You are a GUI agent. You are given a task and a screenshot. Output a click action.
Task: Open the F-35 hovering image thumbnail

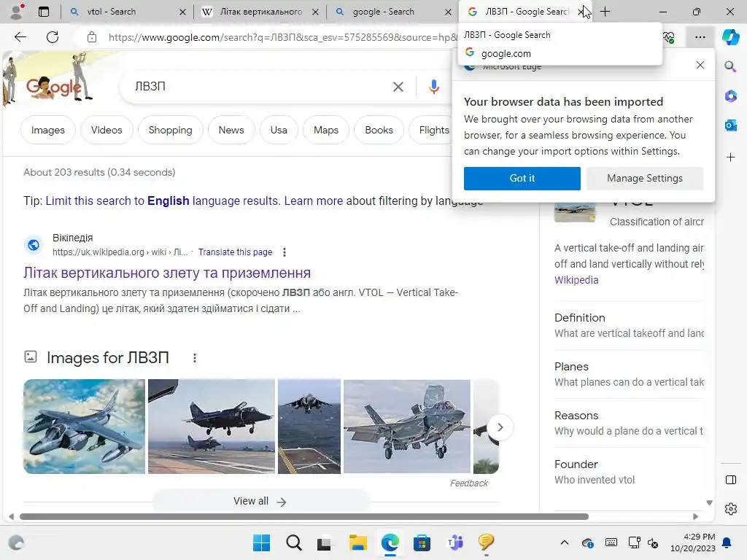point(407,427)
